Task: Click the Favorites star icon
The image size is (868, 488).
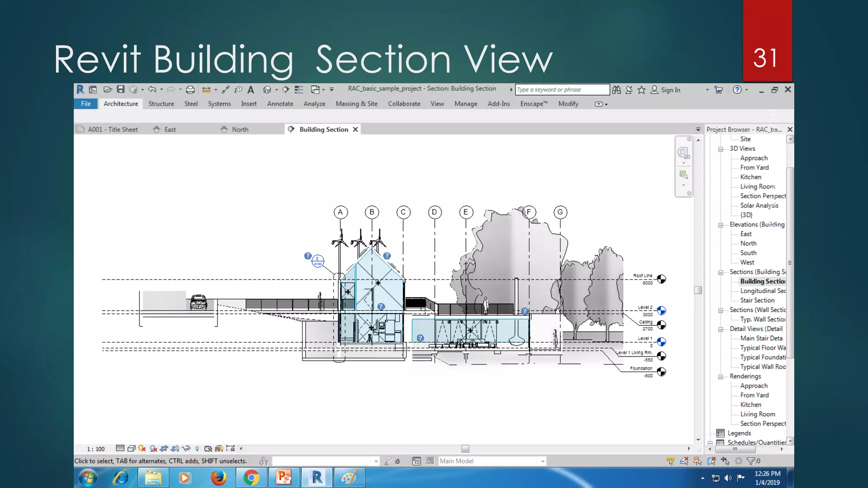Action: tap(641, 90)
